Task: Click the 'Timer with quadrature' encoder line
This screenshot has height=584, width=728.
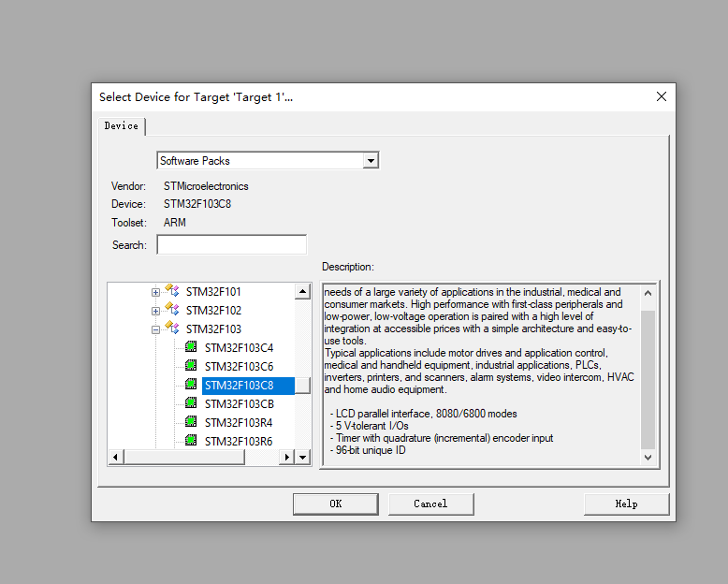Action: coord(442,438)
